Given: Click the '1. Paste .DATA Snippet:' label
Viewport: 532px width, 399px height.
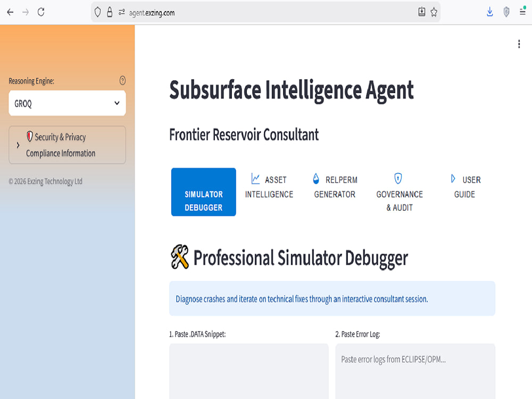Looking at the screenshot, I should [x=197, y=334].
